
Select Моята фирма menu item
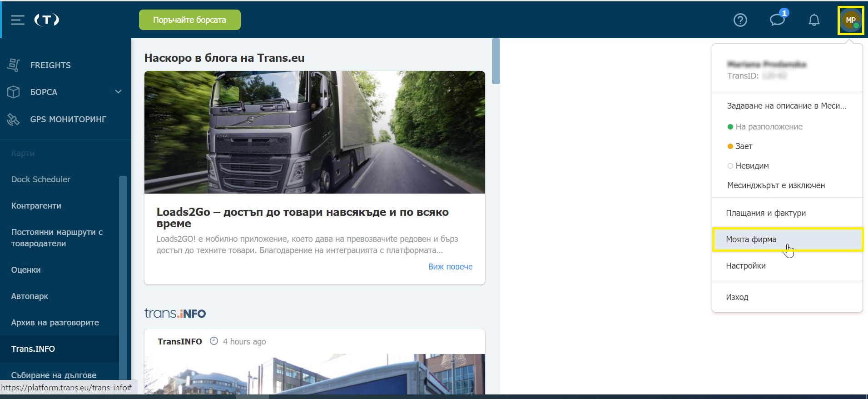coord(787,239)
